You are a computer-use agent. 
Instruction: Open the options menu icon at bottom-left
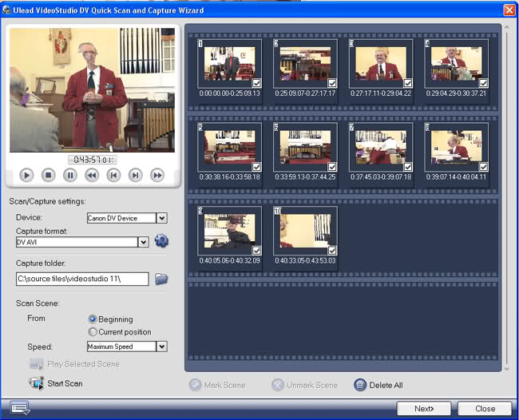(20, 408)
